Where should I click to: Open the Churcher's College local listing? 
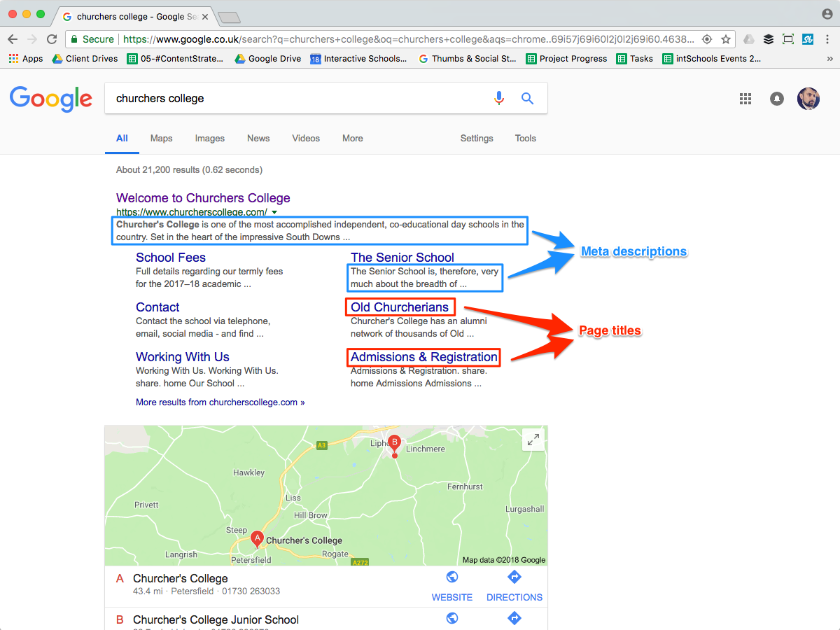(181, 579)
